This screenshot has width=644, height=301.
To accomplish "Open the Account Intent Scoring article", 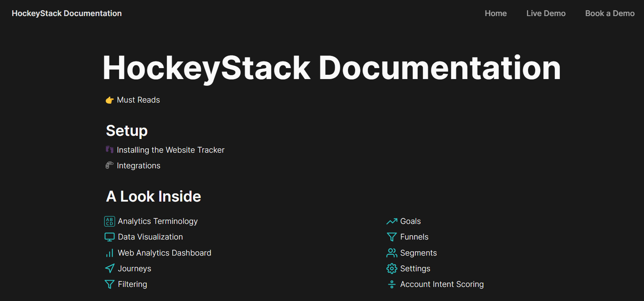I will [442, 284].
